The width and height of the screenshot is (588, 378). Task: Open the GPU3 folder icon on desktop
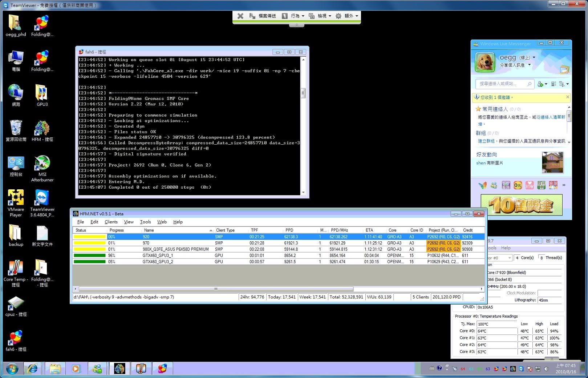pos(42,96)
